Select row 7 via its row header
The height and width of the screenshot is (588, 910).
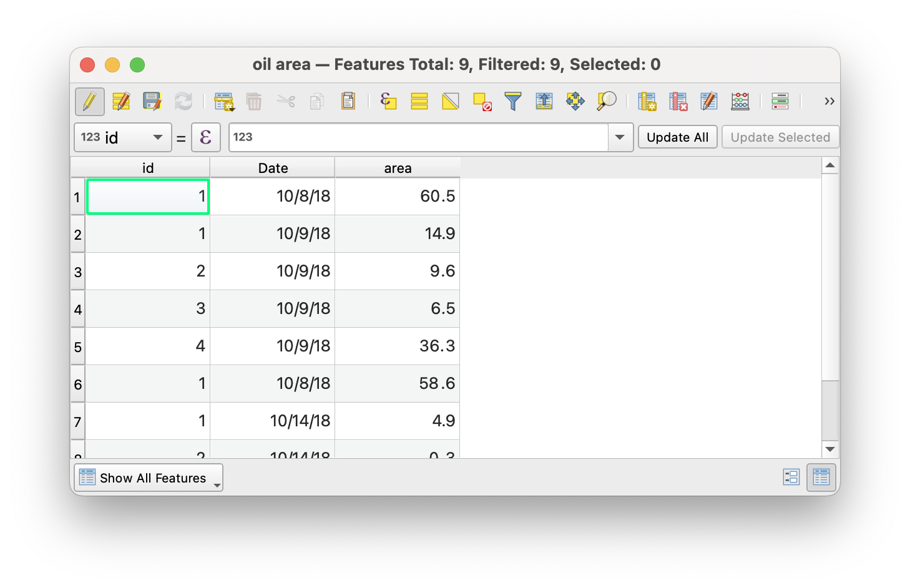pos(78,421)
